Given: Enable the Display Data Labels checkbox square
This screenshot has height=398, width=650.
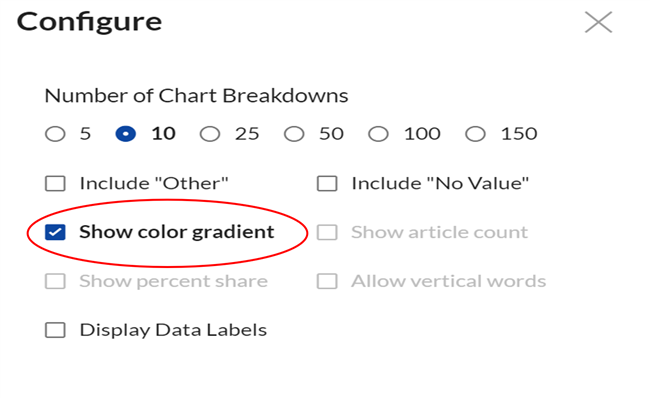Looking at the screenshot, I should [55, 330].
